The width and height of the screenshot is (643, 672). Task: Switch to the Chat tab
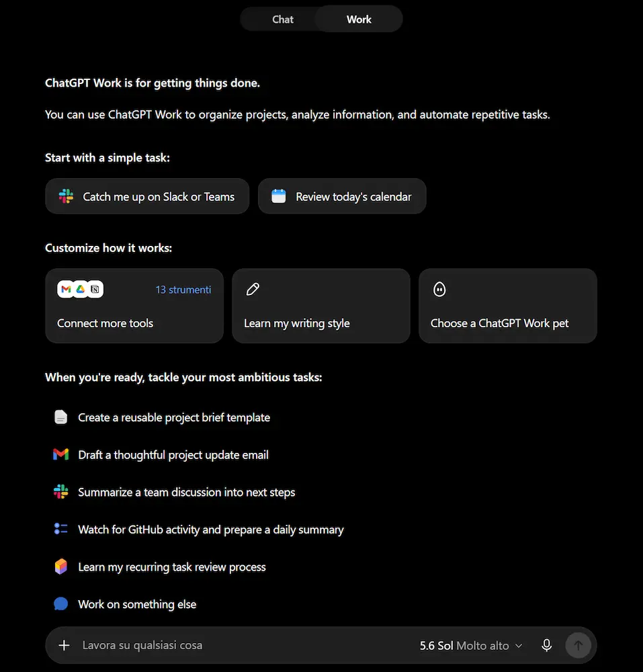[283, 19]
